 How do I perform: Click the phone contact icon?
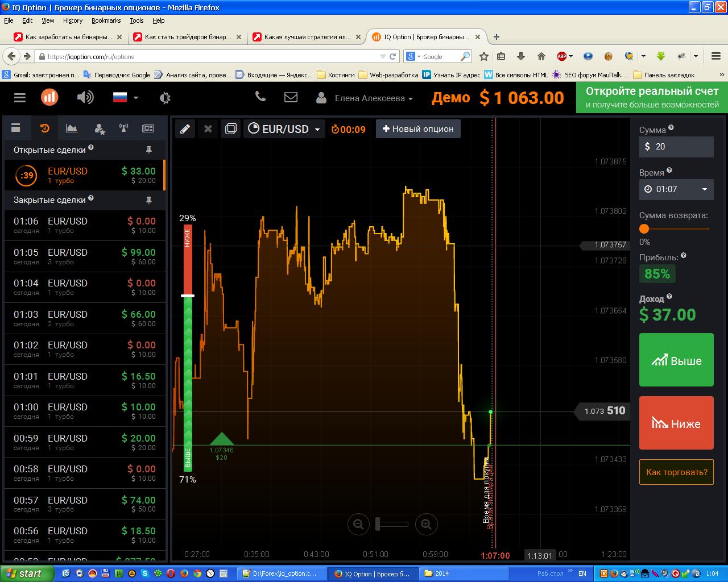(260, 97)
